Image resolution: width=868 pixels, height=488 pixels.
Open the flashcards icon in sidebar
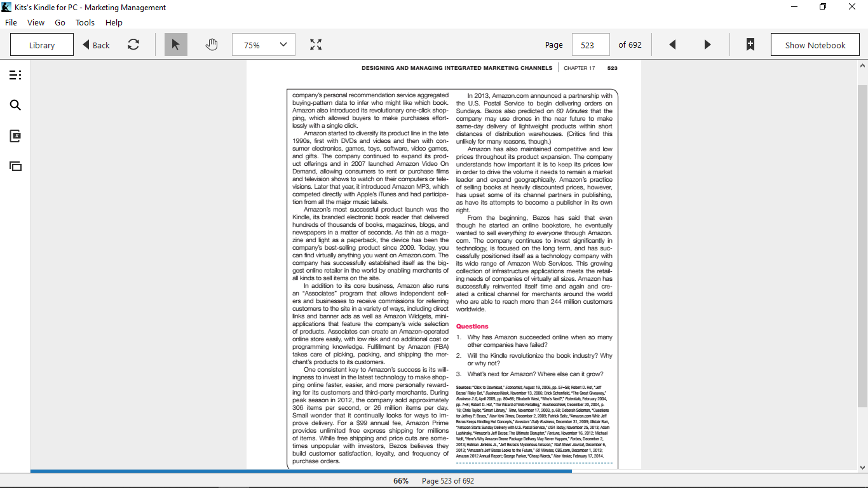coord(15,136)
